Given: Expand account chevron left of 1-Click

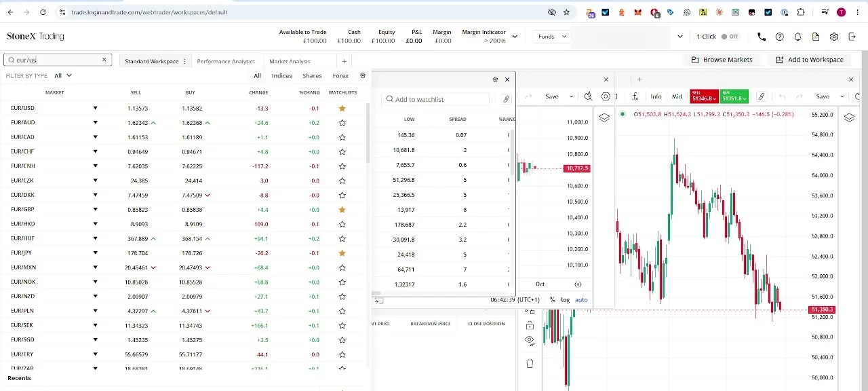Looking at the screenshot, I should [x=680, y=37].
